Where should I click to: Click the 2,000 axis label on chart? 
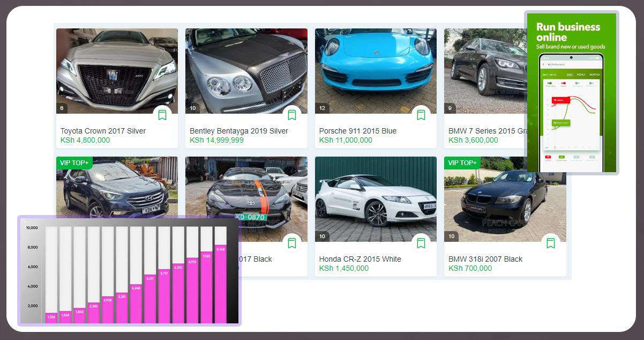click(x=33, y=306)
